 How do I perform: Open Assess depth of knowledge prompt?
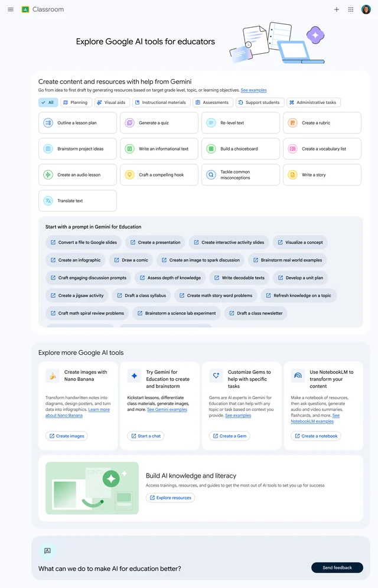[170, 278]
